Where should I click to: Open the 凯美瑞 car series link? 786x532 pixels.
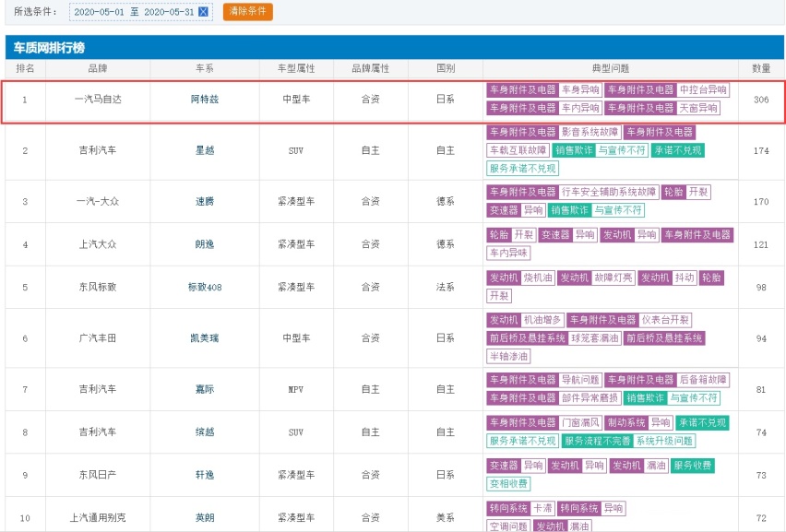pos(205,338)
